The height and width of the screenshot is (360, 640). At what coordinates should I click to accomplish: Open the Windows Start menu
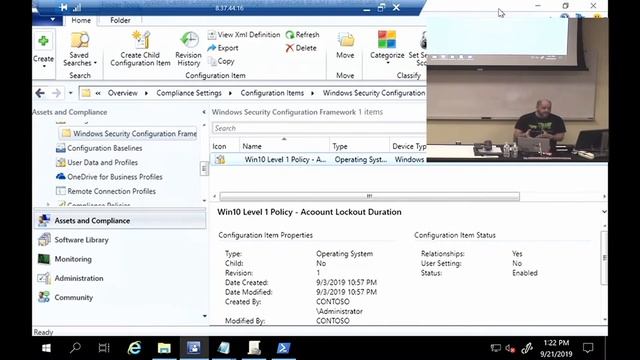pyautogui.click(x=46, y=348)
